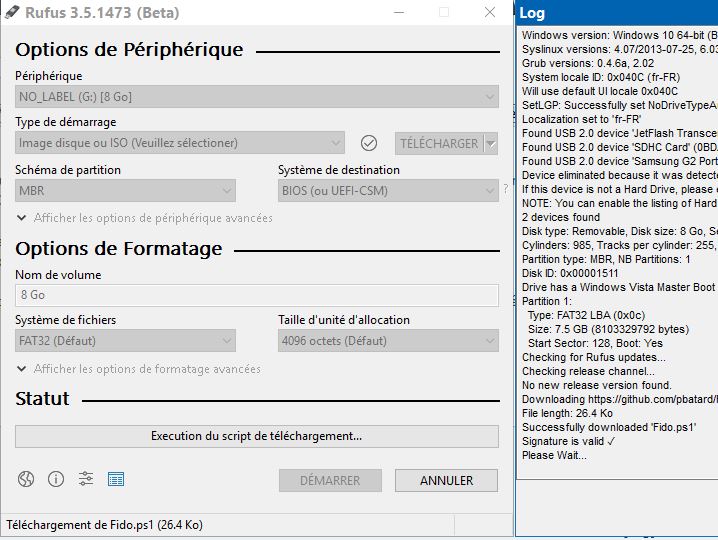This screenshot has height=540, width=718.
Task: Click the 'Statut' heading
Action: coord(42,399)
